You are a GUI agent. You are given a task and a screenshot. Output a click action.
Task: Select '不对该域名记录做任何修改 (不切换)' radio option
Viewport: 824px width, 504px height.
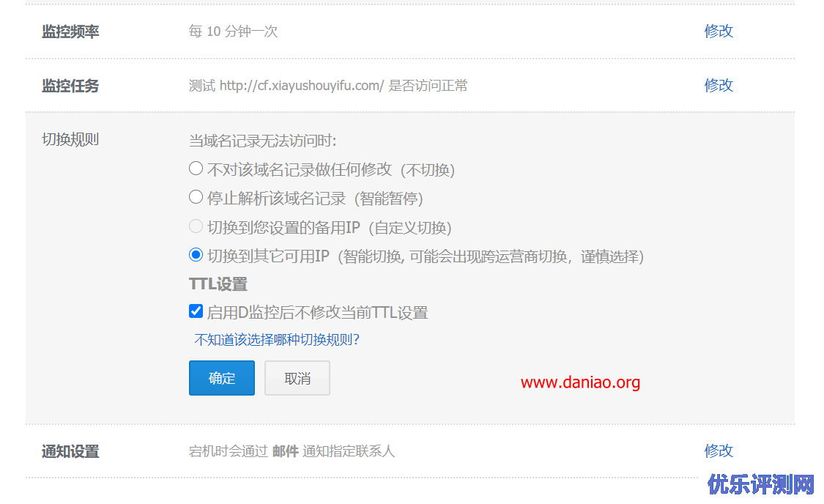click(196, 168)
